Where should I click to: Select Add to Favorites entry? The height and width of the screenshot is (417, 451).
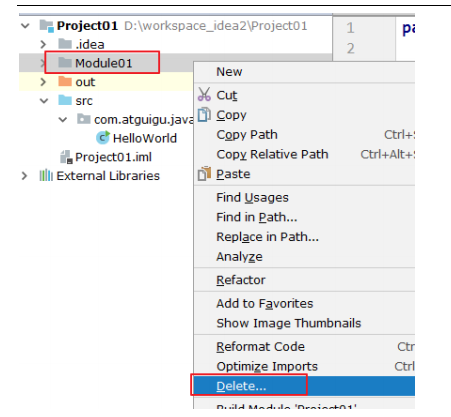(x=304, y=303)
